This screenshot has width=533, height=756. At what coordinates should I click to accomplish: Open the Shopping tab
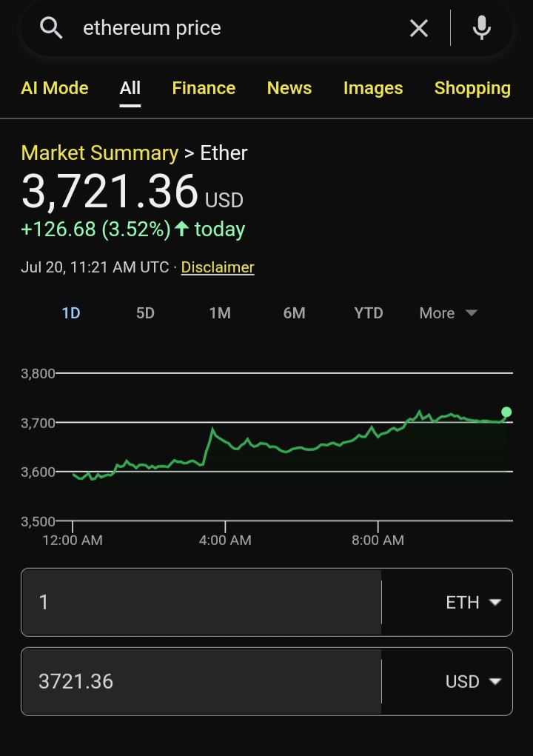point(472,88)
